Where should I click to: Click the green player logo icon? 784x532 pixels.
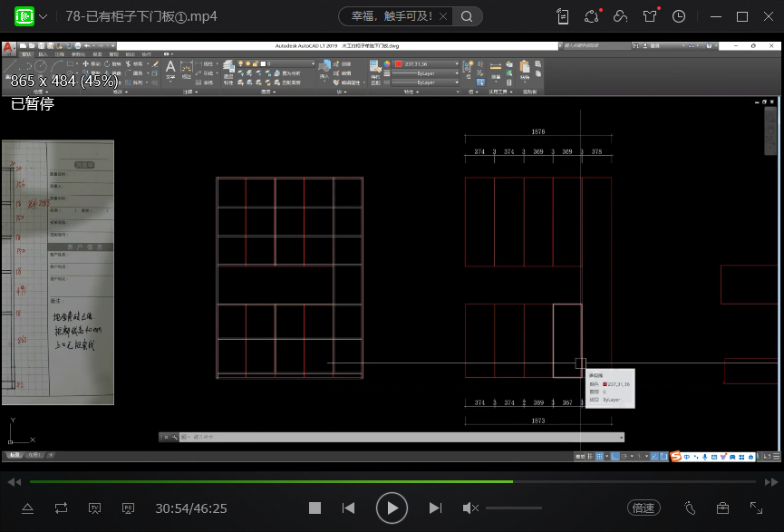coord(24,16)
